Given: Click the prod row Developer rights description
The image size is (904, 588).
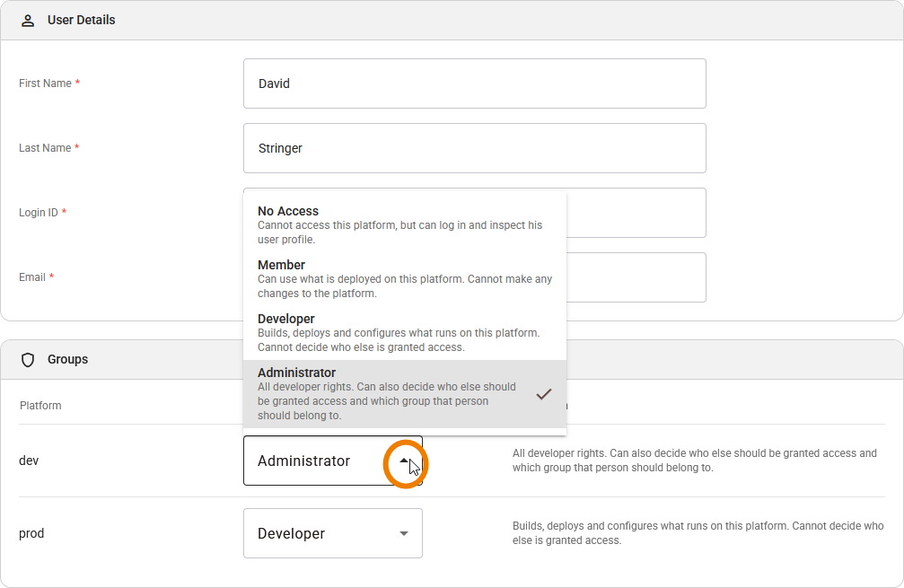Looking at the screenshot, I should (698, 532).
